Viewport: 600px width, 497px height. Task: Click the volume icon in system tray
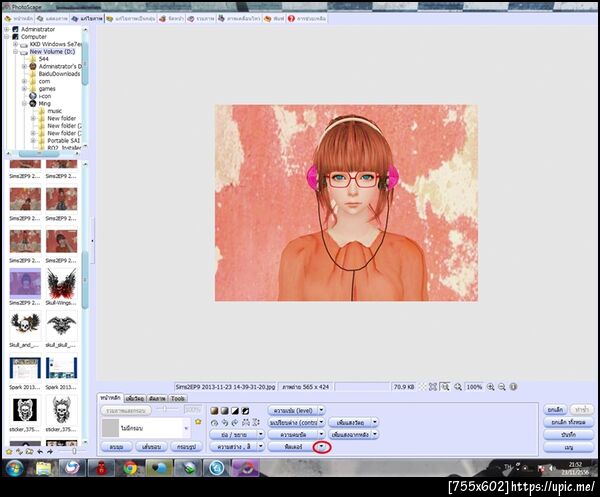point(551,468)
